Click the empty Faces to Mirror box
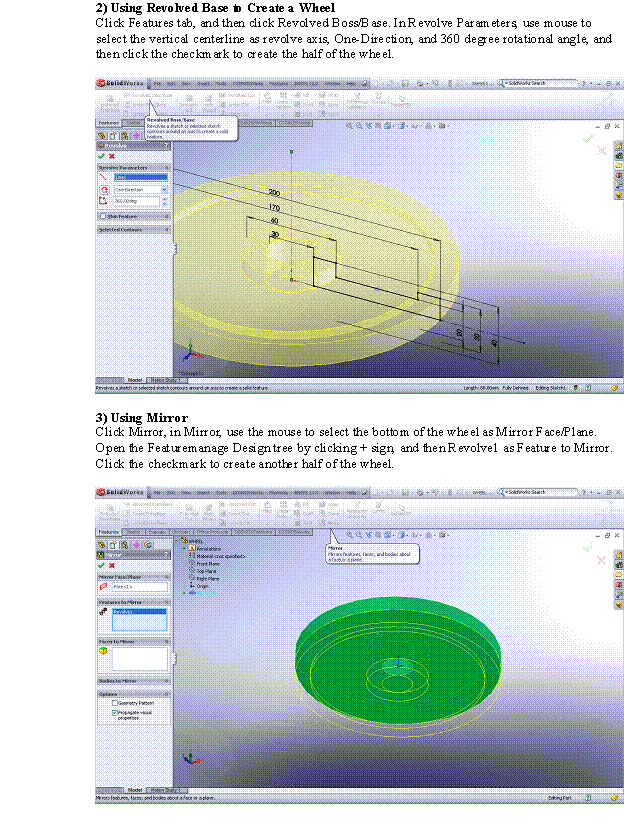The width and height of the screenshot is (624, 818). coord(139,658)
